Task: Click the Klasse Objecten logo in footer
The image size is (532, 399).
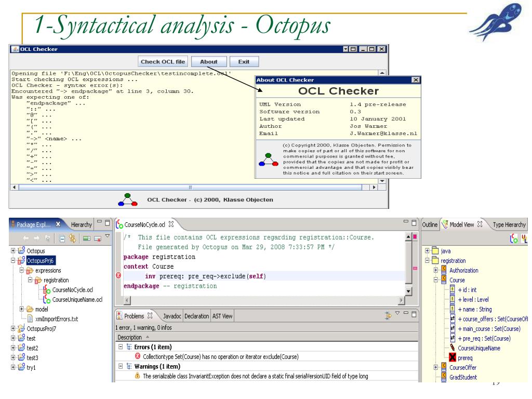Action: coord(128,200)
